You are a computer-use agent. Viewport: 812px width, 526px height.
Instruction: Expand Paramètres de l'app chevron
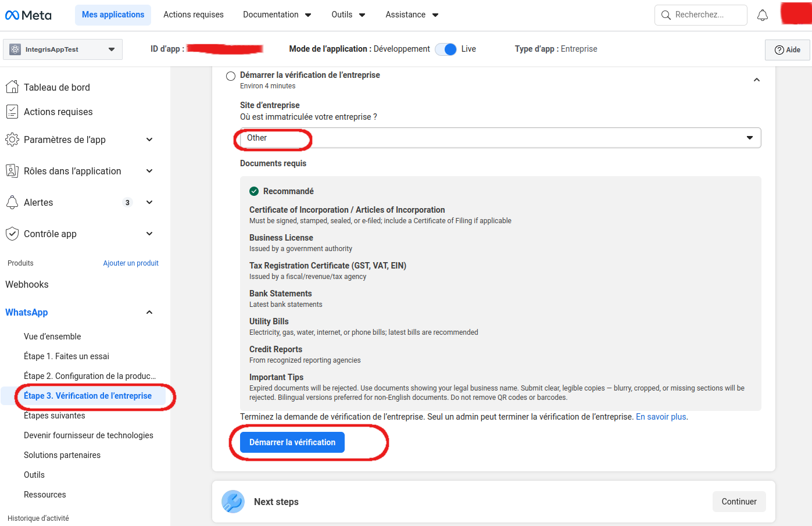pyautogui.click(x=149, y=139)
